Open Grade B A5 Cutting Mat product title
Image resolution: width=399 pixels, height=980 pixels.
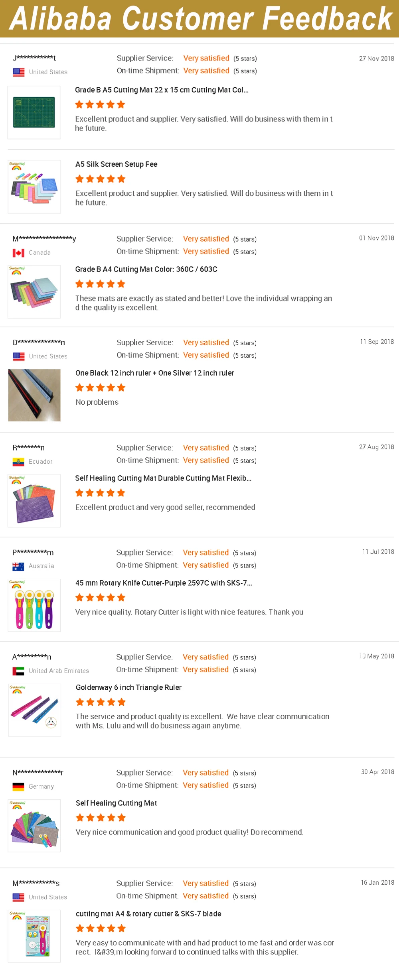162,90
